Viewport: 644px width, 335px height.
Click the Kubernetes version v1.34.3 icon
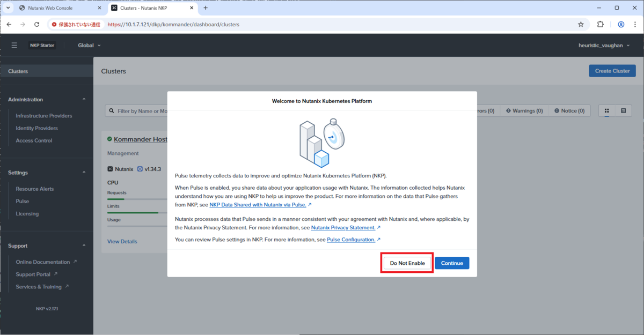point(140,169)
